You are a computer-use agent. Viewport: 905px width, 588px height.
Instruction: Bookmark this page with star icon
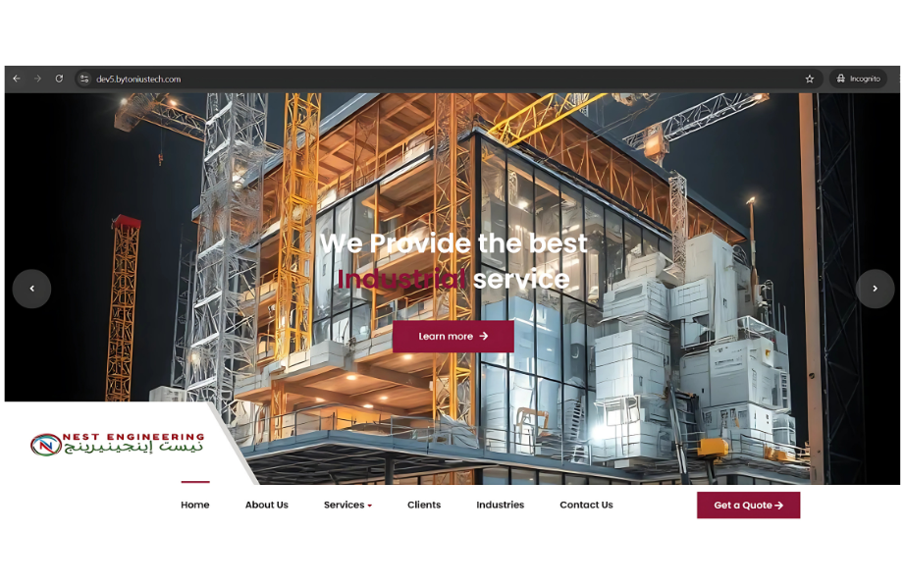(x=810, y=79)
